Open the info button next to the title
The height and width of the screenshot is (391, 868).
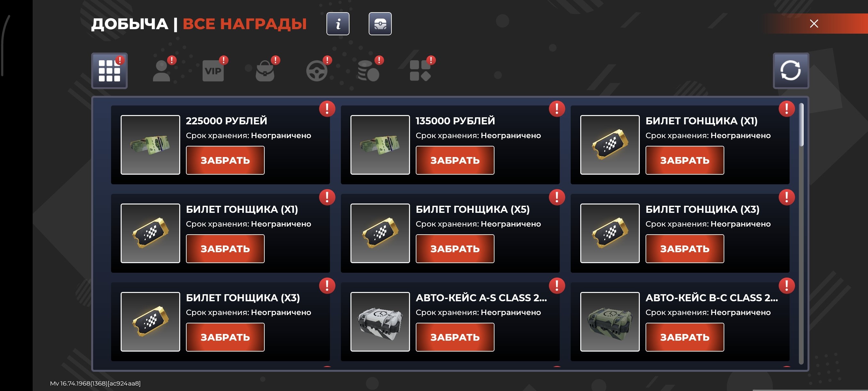(338, 24)
